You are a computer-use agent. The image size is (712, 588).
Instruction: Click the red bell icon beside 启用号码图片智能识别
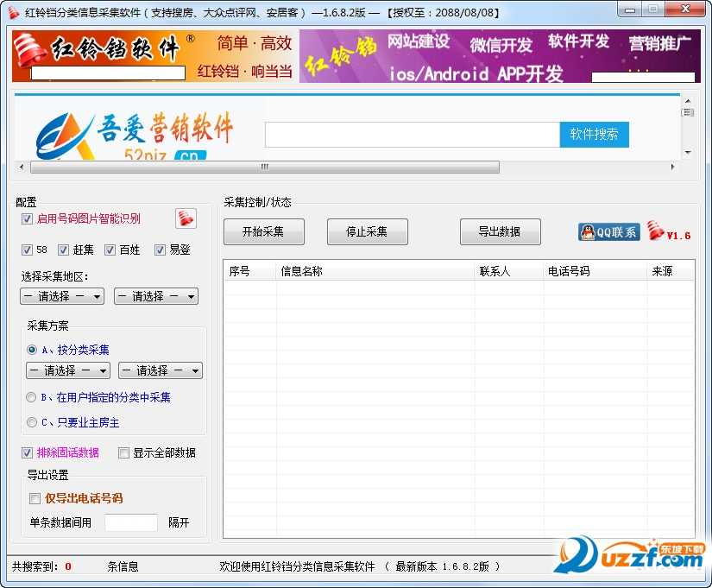[x=186, y=218]
